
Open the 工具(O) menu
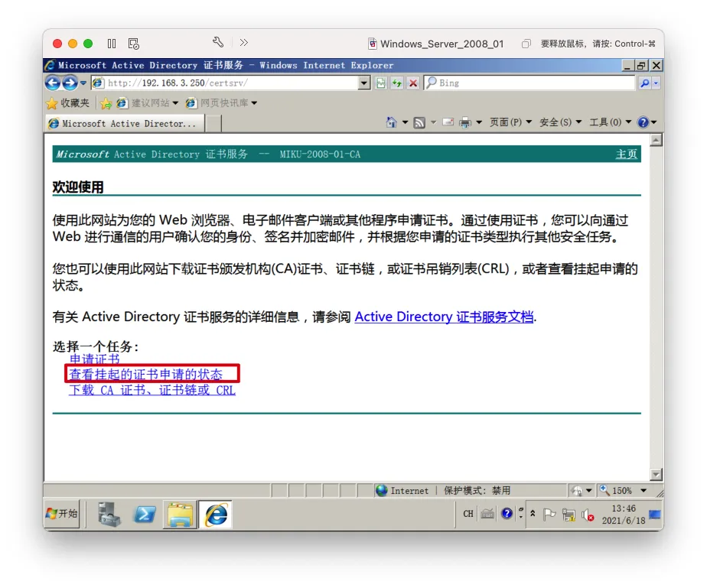coord(611,122)
